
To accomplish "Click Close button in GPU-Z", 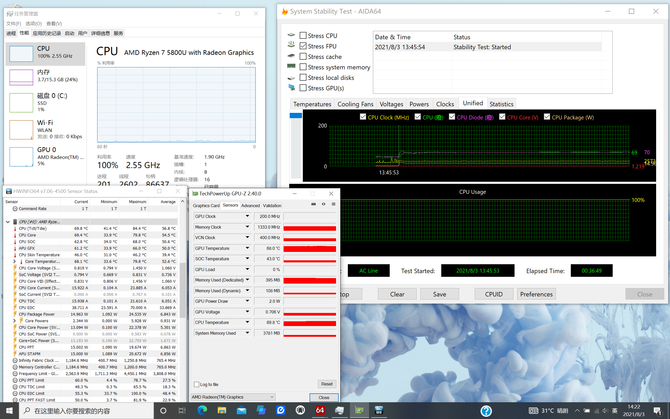I will [x=324, y=397].
